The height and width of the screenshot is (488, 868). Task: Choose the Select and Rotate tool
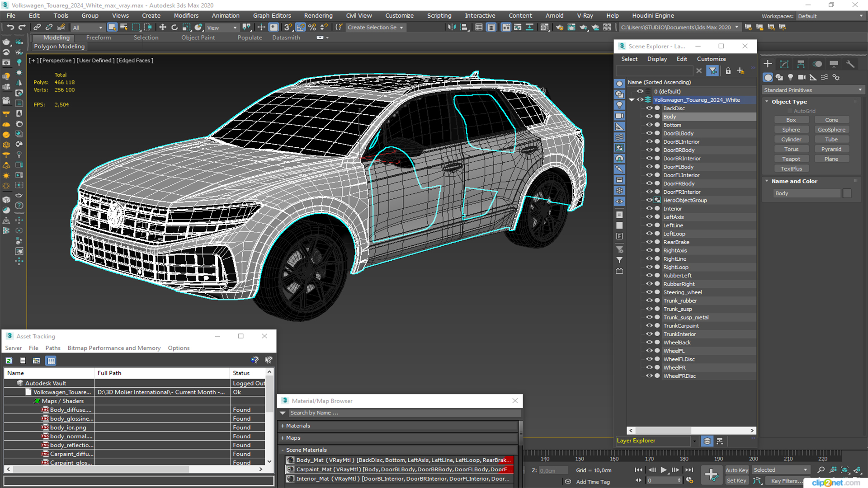[175, 28]
